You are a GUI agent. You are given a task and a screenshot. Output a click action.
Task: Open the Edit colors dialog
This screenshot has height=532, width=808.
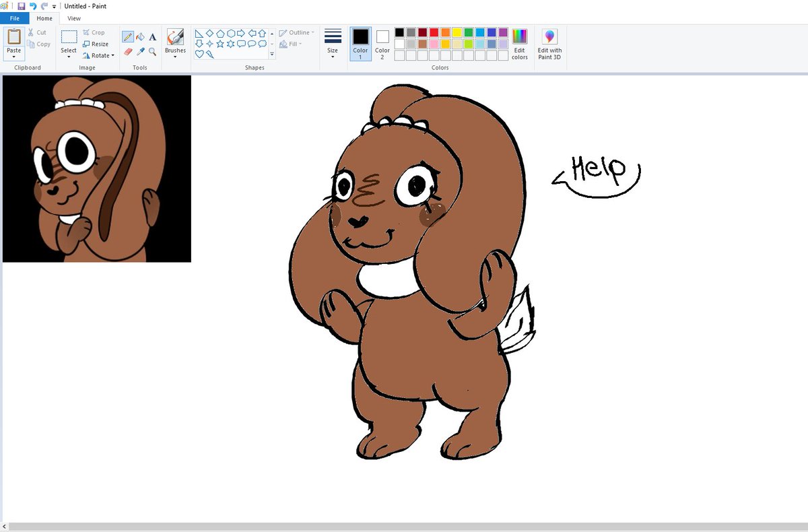[x=519, y=44]
